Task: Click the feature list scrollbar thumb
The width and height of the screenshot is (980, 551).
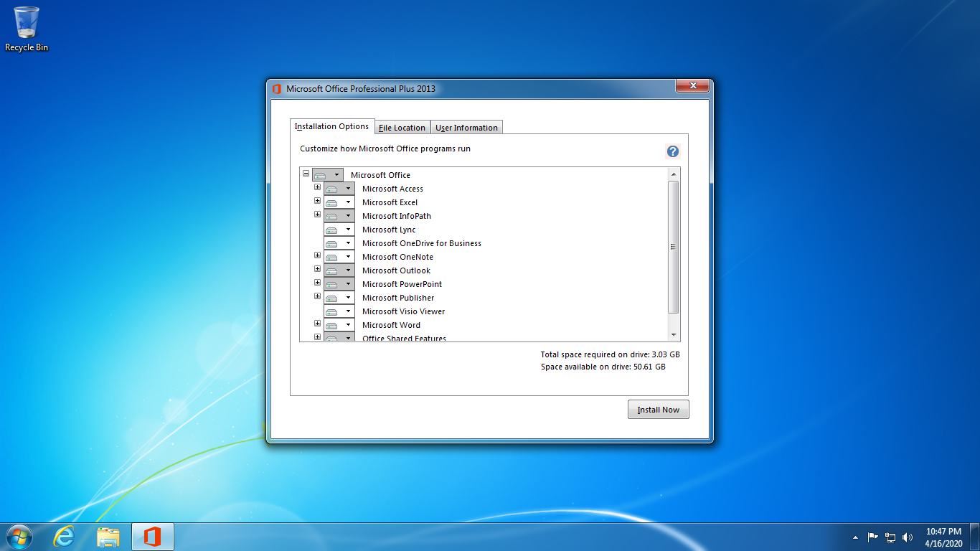Action: pos(673,247)
